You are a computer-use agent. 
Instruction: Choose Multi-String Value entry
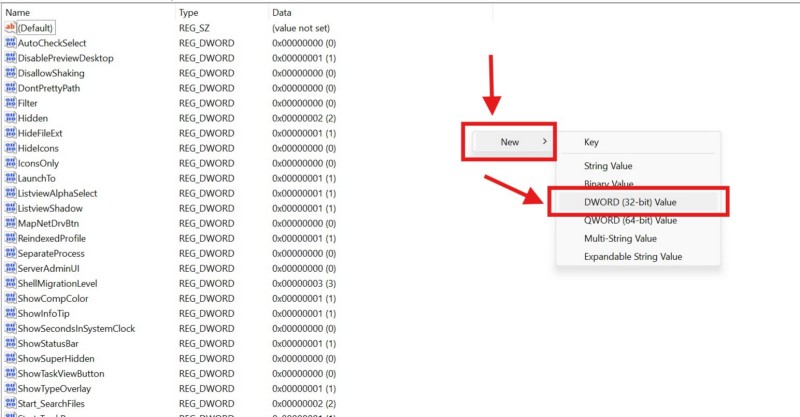(x=620, y=238)
